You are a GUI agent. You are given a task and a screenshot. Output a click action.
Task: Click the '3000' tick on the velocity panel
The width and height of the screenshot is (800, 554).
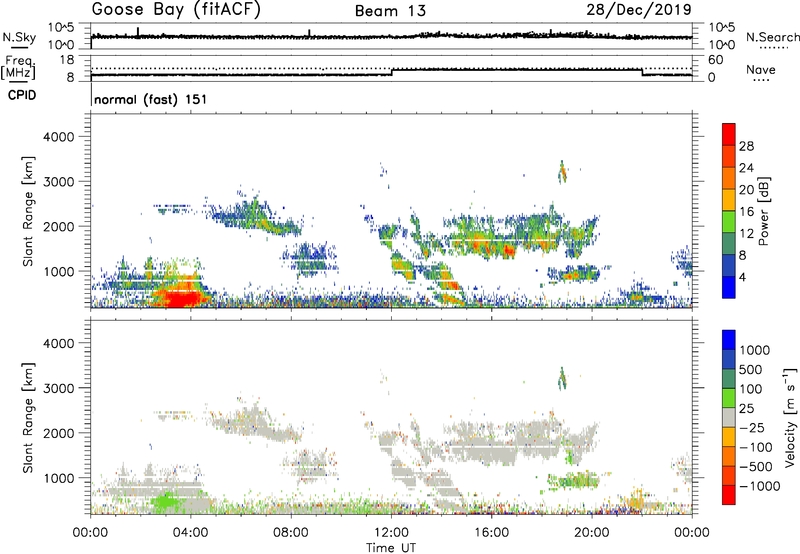coord(59,388)
